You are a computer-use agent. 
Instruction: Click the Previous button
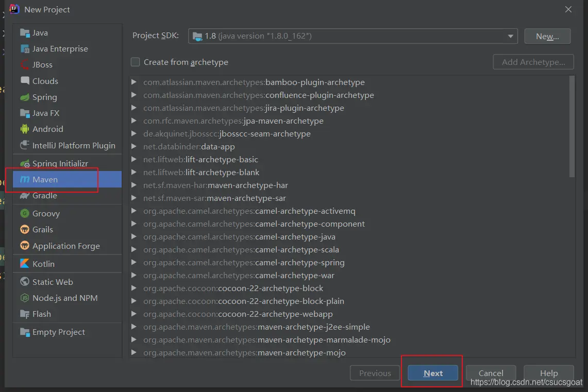click(x=375, y=373)
